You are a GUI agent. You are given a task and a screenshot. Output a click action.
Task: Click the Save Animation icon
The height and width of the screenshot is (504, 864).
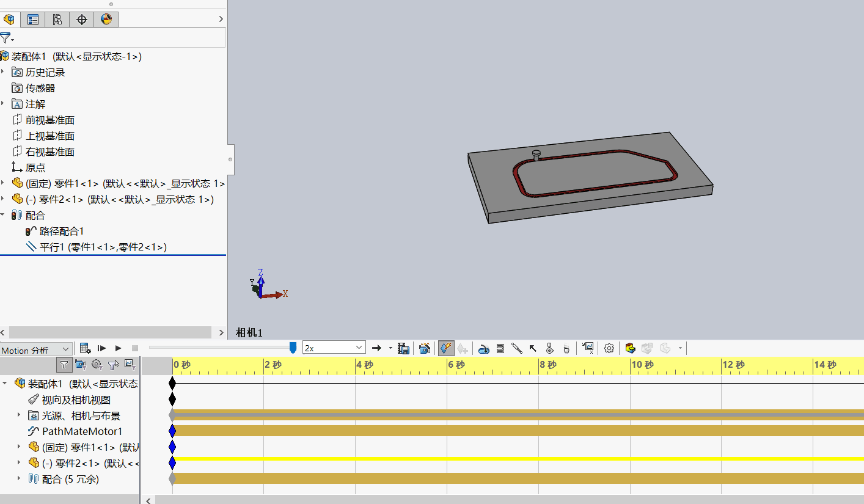[403, 348]
